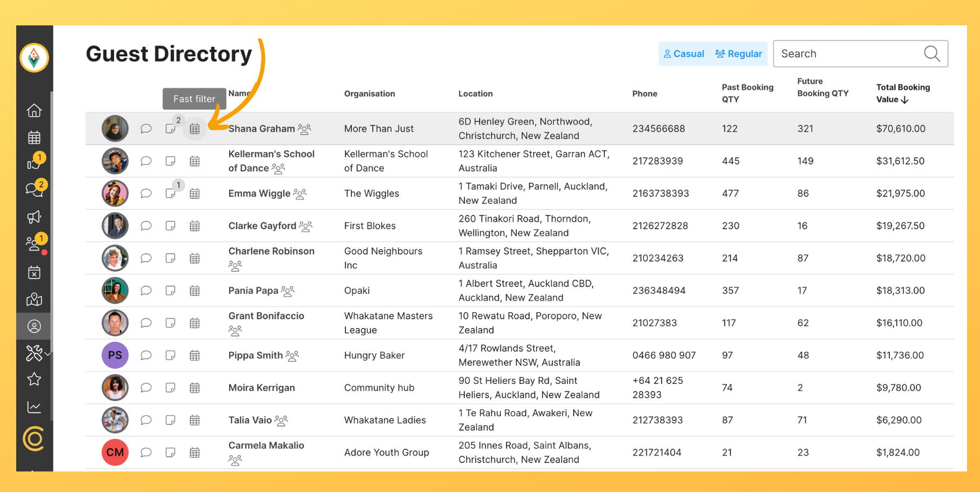
Task: Open the Home icon in sidebar
Action: point(34,110)
